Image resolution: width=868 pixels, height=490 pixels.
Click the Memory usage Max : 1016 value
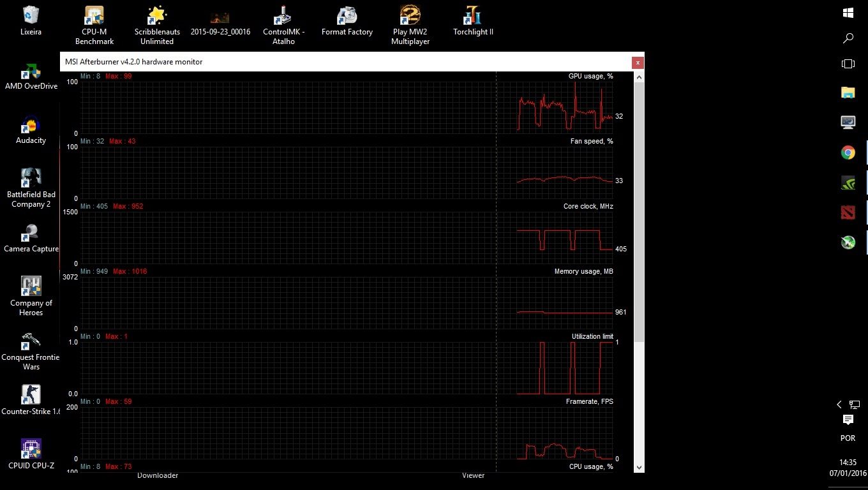130,271
